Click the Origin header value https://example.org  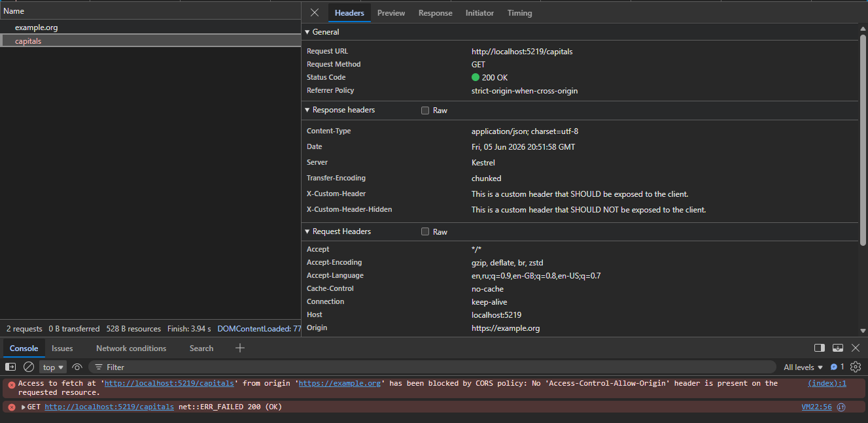pyautogui.click(x=506, y=328)
